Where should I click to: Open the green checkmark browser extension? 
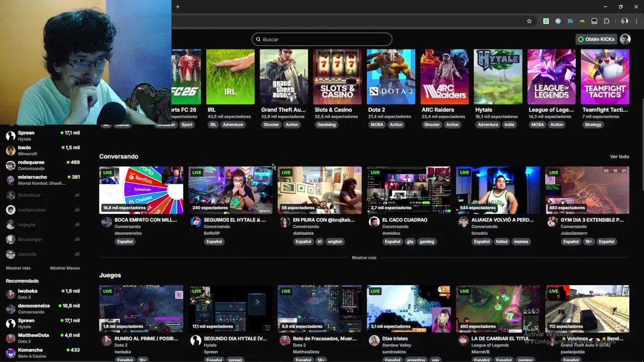(546, 21)
